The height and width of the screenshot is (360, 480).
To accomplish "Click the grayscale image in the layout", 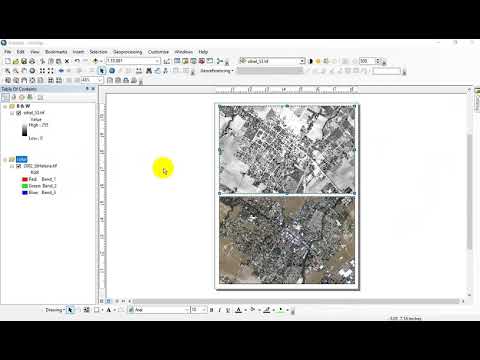I will coord(287,149).
